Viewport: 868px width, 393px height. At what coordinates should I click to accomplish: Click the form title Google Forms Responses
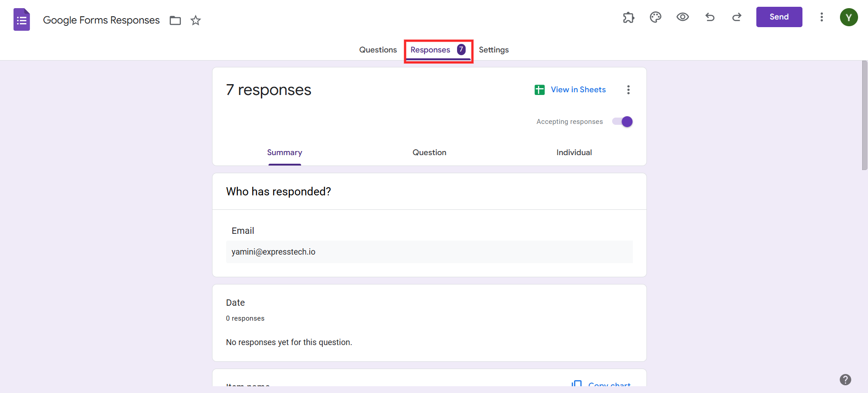pyautogui.click(x=101, y=20)
